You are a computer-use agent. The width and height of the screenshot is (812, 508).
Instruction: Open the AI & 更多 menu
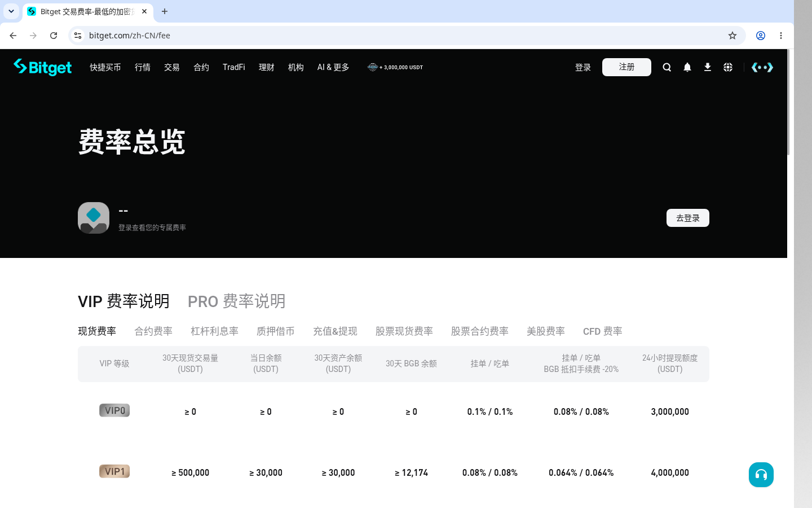[333, 67]
